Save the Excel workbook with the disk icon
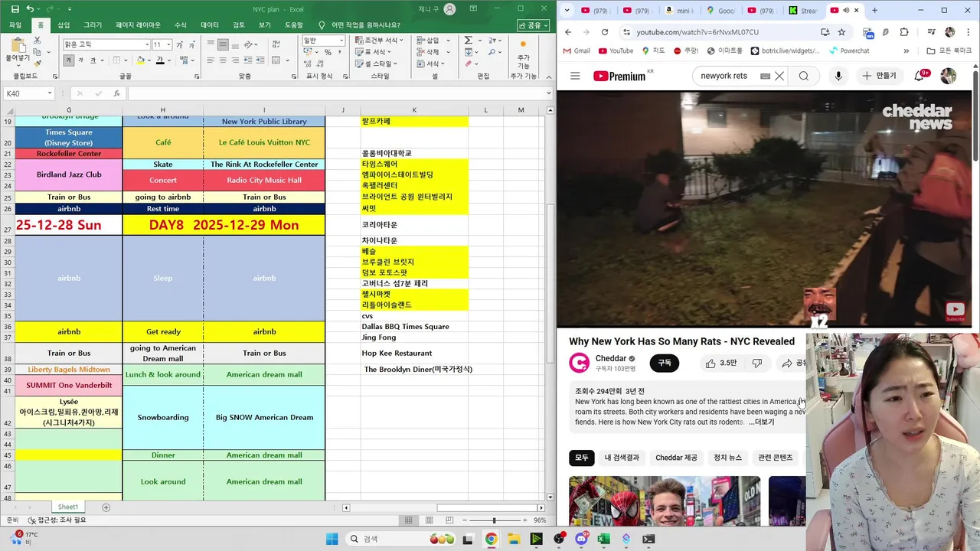980x551 pixels. pos(15,9)
